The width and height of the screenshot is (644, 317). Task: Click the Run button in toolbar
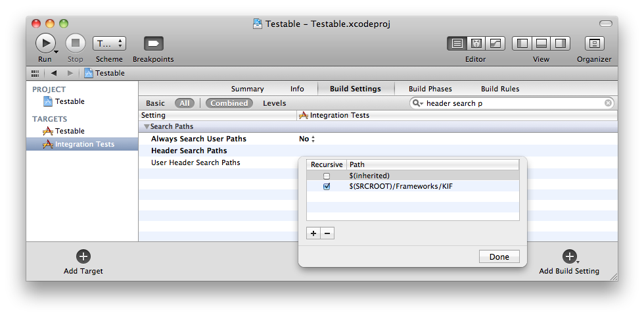[44, 43]
